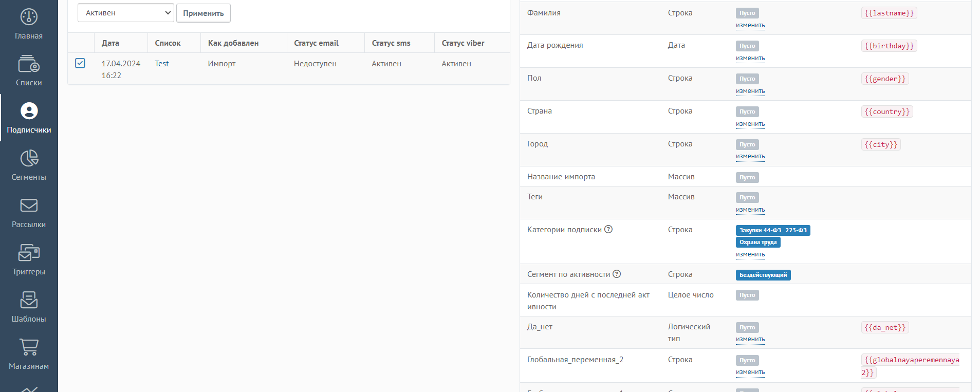Open the Триггеры sidebar icon

29,253
